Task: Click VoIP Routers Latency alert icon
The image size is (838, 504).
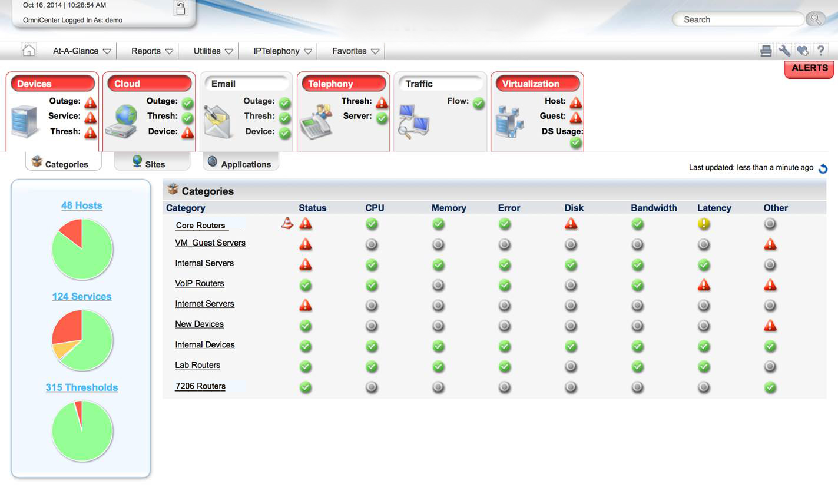Action: pyautogui.click(x=704, y=285)
